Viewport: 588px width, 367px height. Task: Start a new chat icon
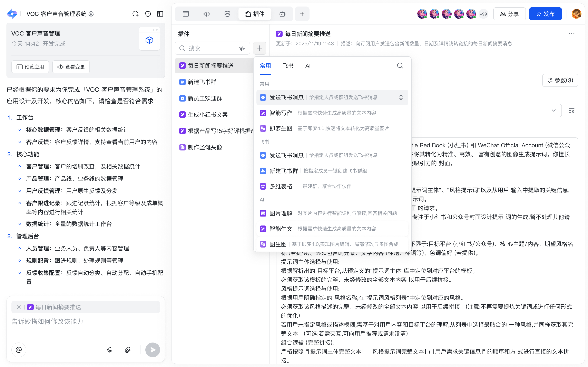135,14
